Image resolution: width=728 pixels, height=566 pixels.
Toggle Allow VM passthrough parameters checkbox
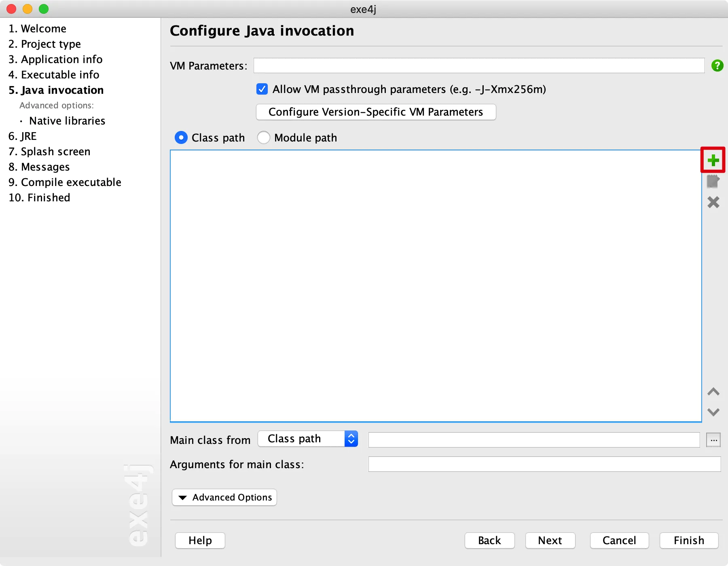(262, 89)
